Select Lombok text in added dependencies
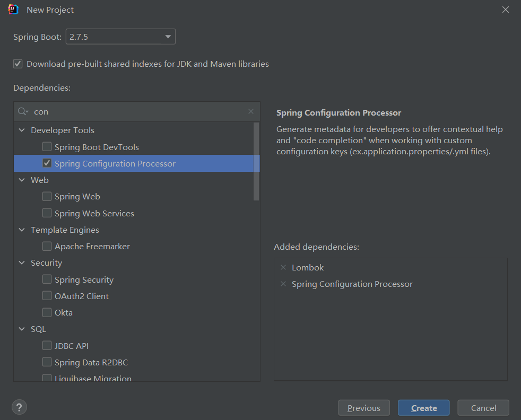This screenshot has height=420, width=521. click(x=308, y=267)
